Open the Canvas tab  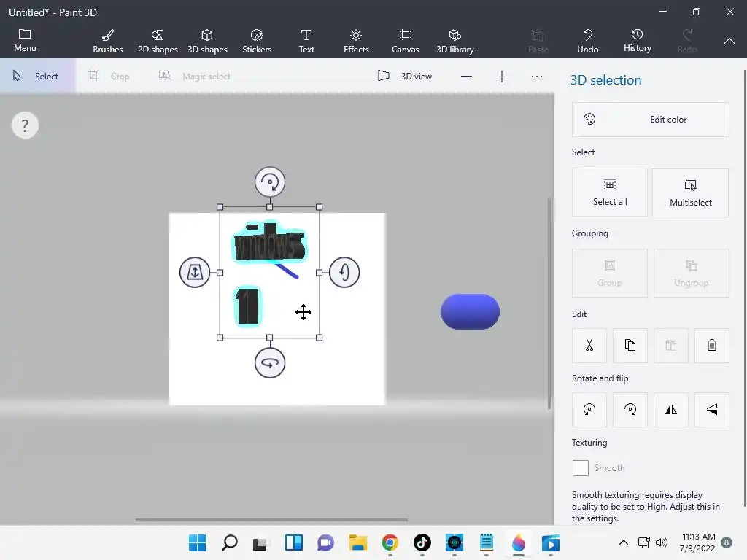click(406, 41)
